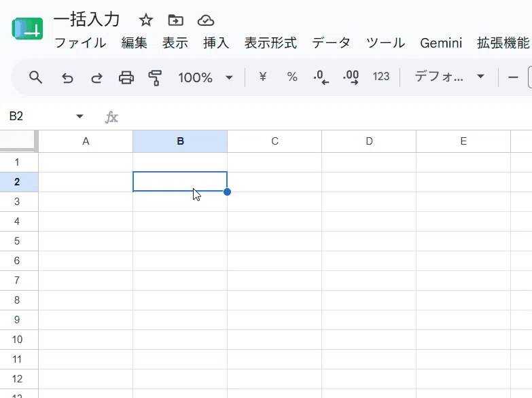Open the menu search magnifier
This screenshot has height=398, width=532.
(x=35, y=77)
